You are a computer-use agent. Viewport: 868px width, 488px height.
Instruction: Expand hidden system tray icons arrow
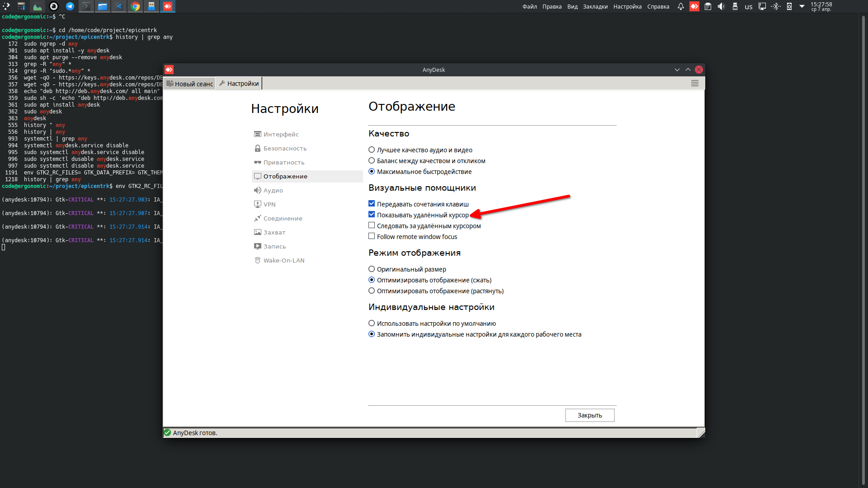tap(802, 6)
